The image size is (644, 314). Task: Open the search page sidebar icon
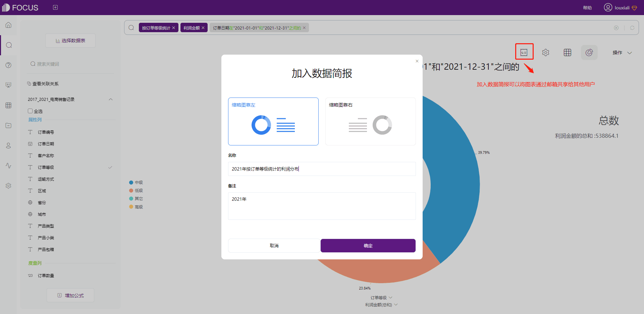[x=9, y=45]
